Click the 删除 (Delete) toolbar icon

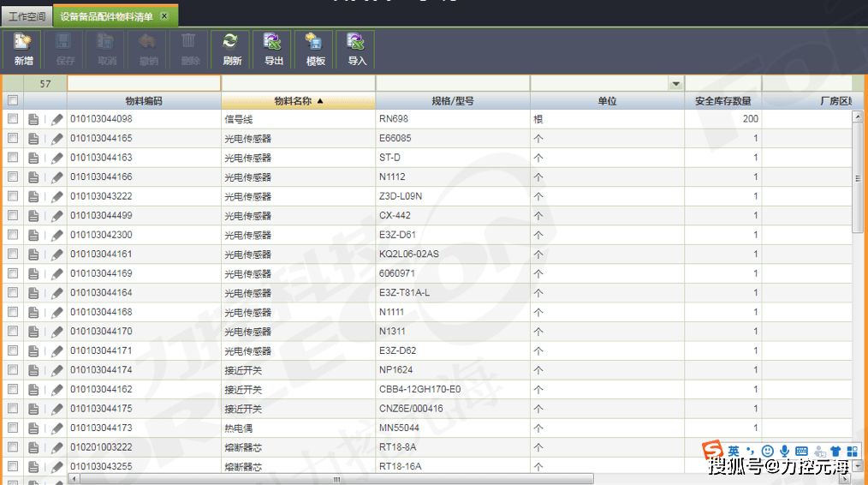pyautogui.click(x=189, y=50)
